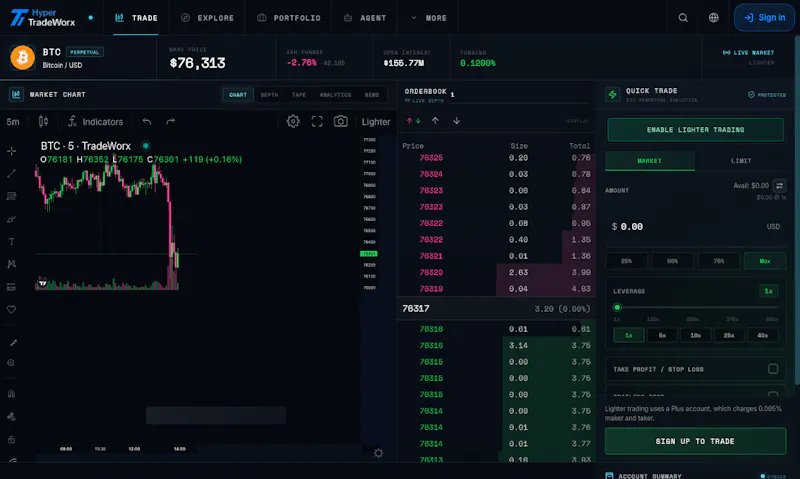Image resolution: width=800 pixels, height=479 pixels.
Task: Select the Market order tab
Action: (649, 161)
